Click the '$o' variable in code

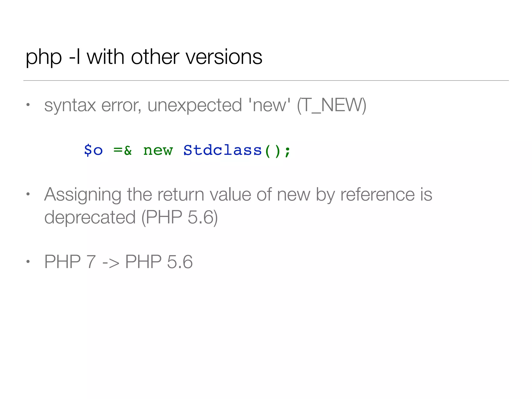(x=94, y=150)
